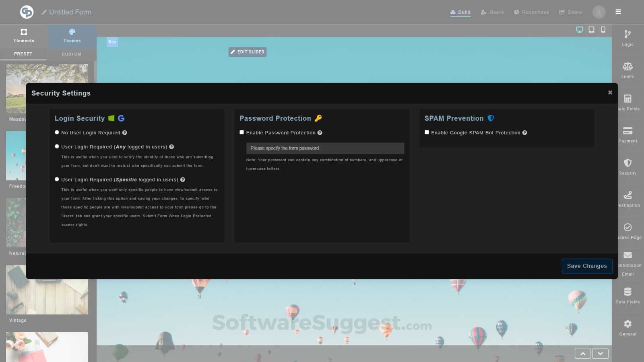Click the desktop preview icon
Viewport: 644px width, 362px height.
(x=580, y=29)
